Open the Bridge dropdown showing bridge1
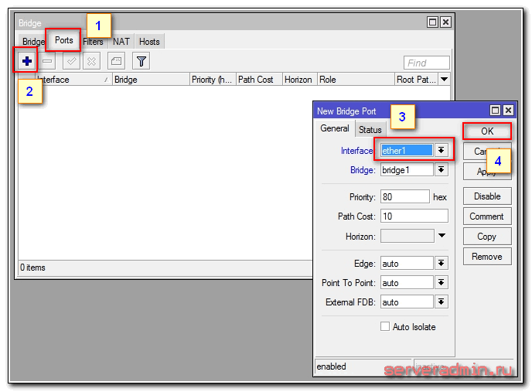 [x=442, y=170]
